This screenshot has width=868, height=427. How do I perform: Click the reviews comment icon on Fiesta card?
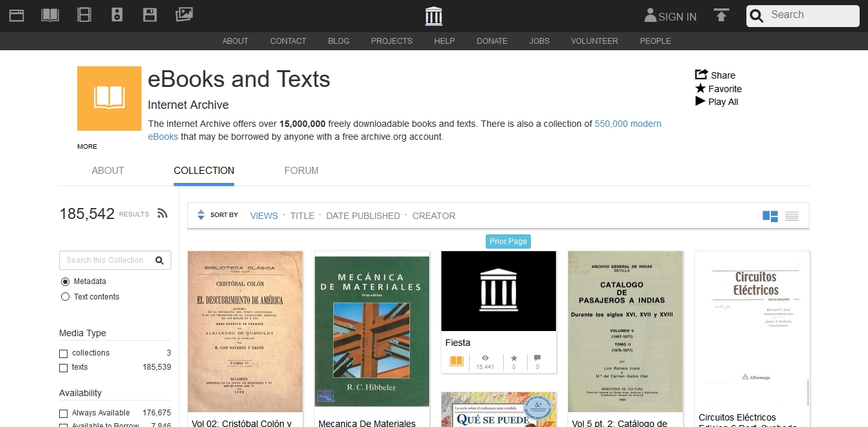(537, 357)
